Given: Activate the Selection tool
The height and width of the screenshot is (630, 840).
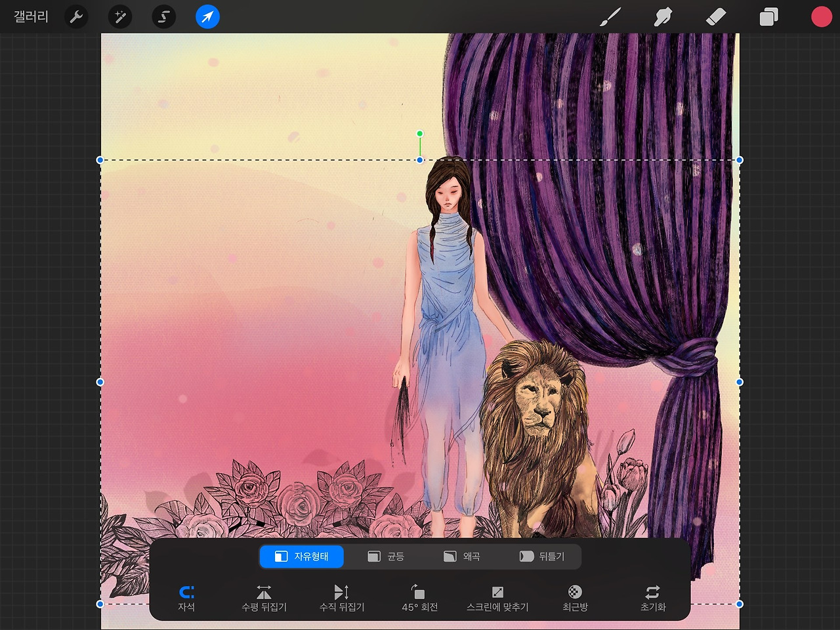Looking at the screenshot, I should coord(164,17).
